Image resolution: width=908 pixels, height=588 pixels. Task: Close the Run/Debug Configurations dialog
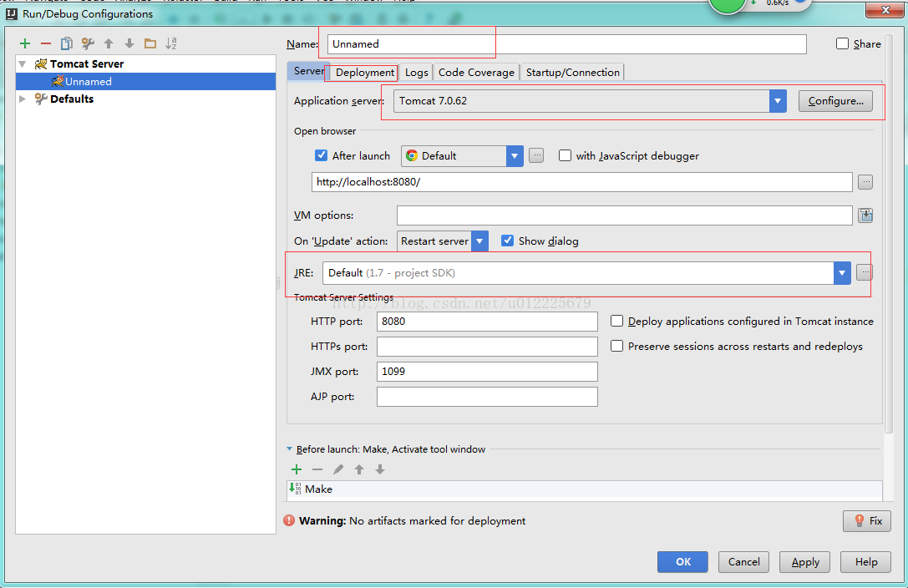[x=885, y=9]
